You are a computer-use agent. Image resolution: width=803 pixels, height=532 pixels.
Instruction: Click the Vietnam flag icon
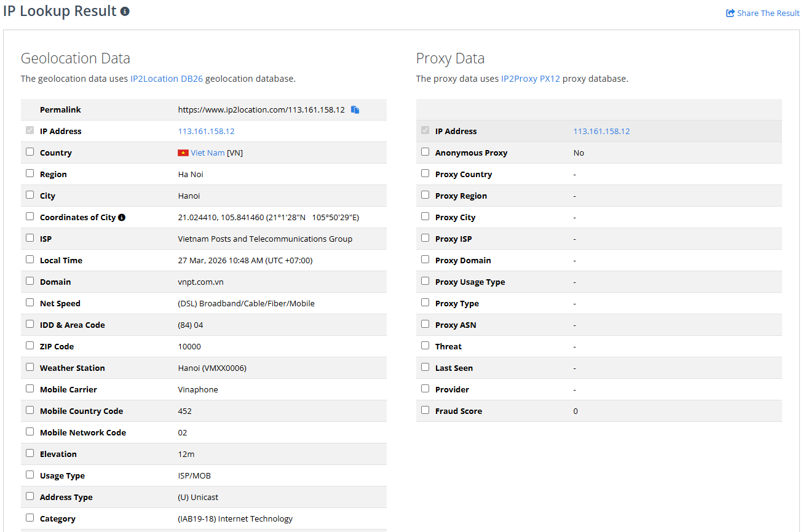pos(183,152)
